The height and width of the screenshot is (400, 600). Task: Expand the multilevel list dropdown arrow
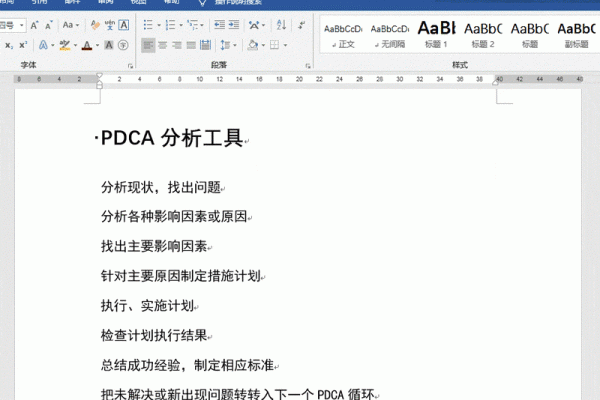(x=202, y=26)
